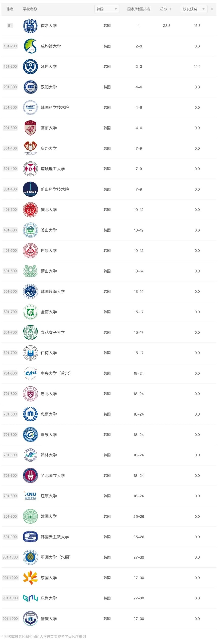Select the 梨花女子大学 row name
219x644 pixels.
[53, 332]
